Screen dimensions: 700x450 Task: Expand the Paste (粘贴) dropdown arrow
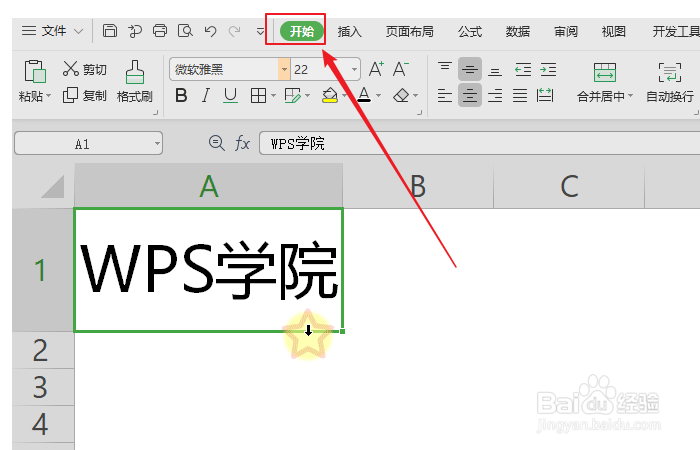click(x=49, y=96)
